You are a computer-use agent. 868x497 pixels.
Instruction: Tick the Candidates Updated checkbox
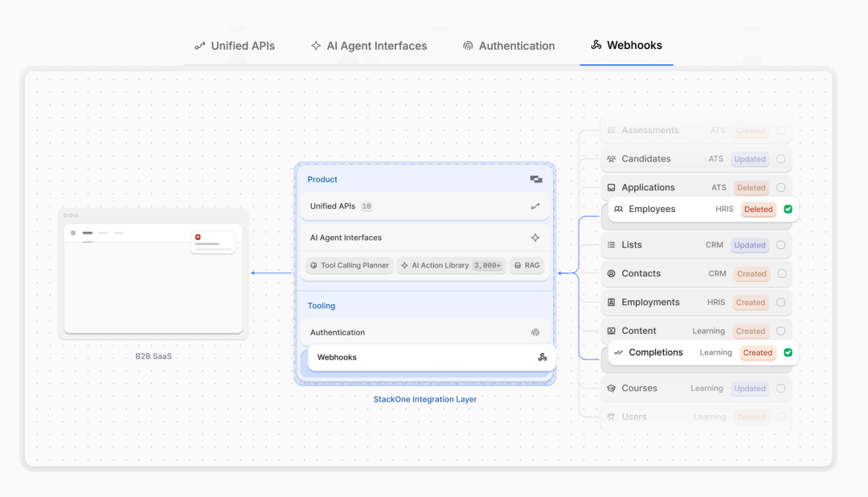click(x=780, y=159)
